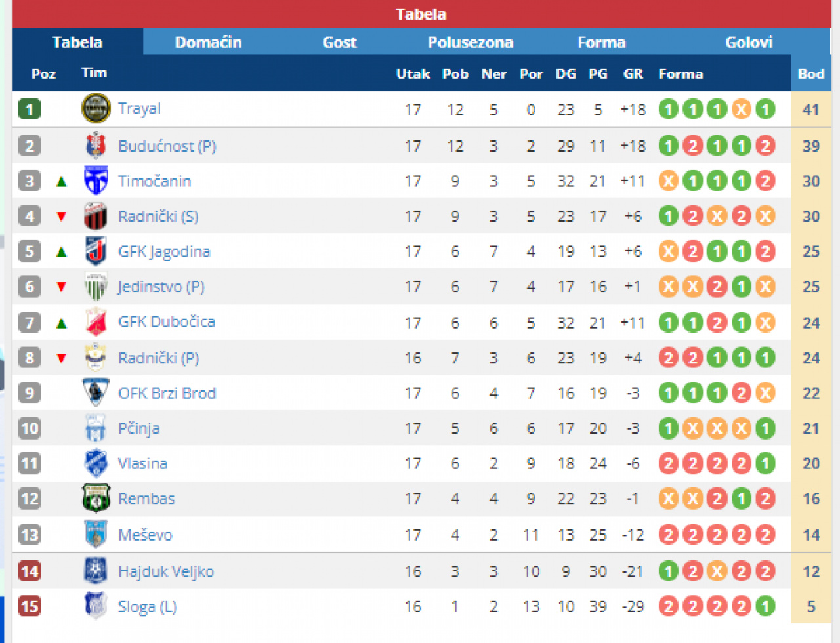This screenshot has height=643, width=840.
Task: Click the Timočanin club crest
Action: [x=96, y=180]
